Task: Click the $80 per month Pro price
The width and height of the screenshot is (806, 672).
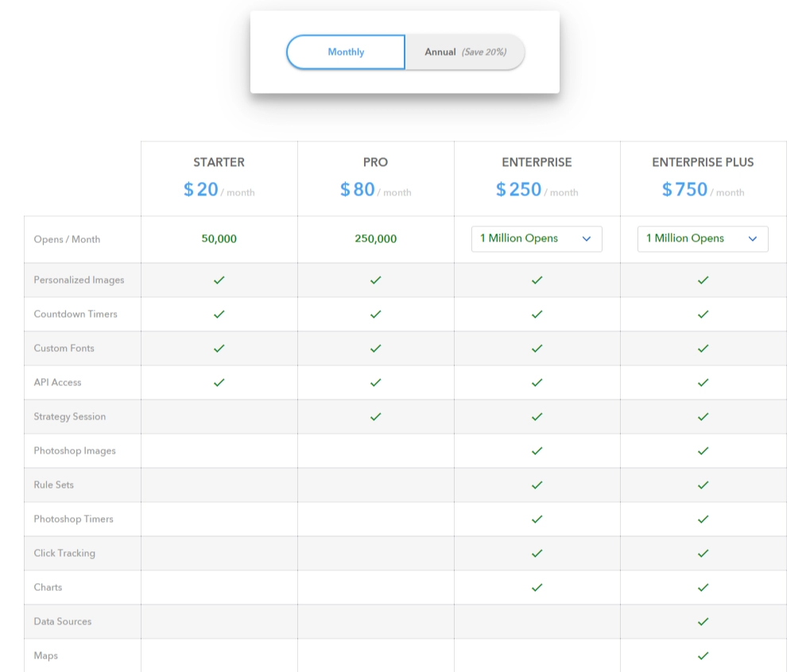Action: pyautogui.click(x=375, y=190)
